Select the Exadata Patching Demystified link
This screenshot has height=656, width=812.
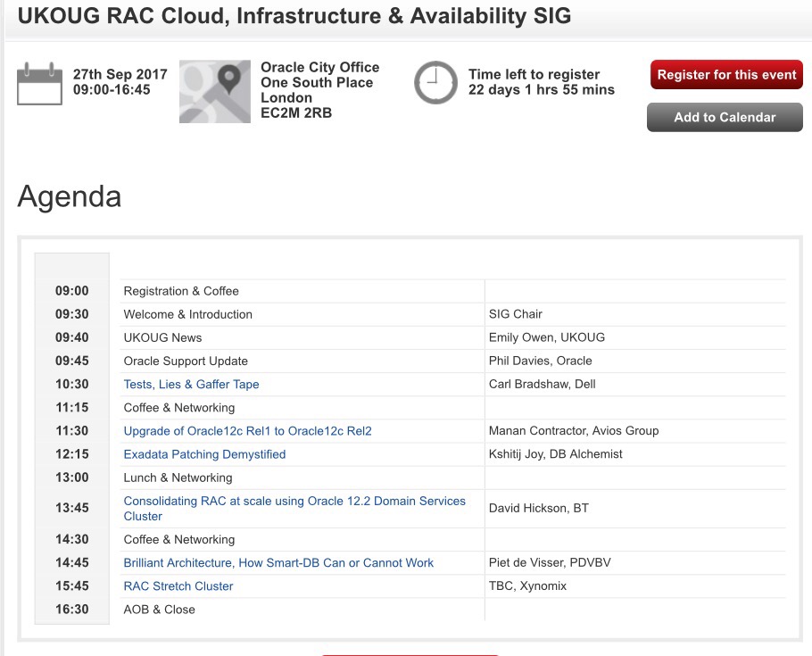tap(204, 454)
